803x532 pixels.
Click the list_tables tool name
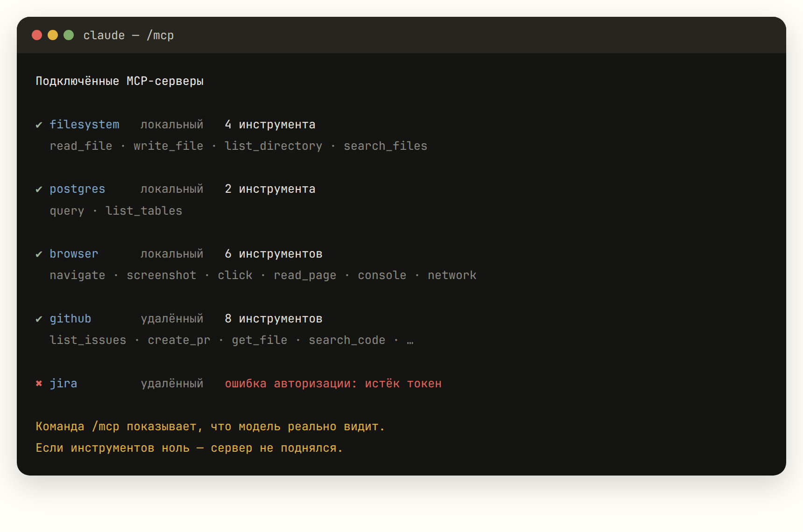coord(144,211)
